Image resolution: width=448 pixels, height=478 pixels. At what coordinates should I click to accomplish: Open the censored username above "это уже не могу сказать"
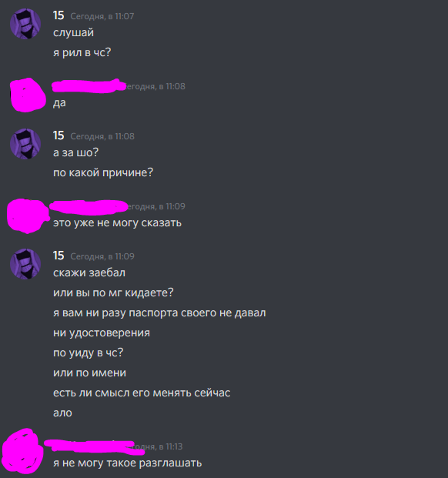(89, 206)
